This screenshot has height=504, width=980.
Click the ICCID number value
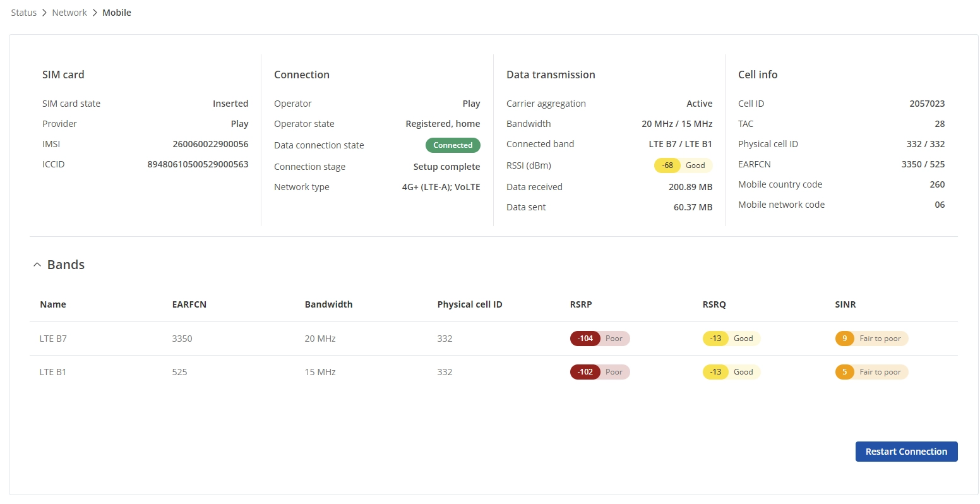click(198, 164)
